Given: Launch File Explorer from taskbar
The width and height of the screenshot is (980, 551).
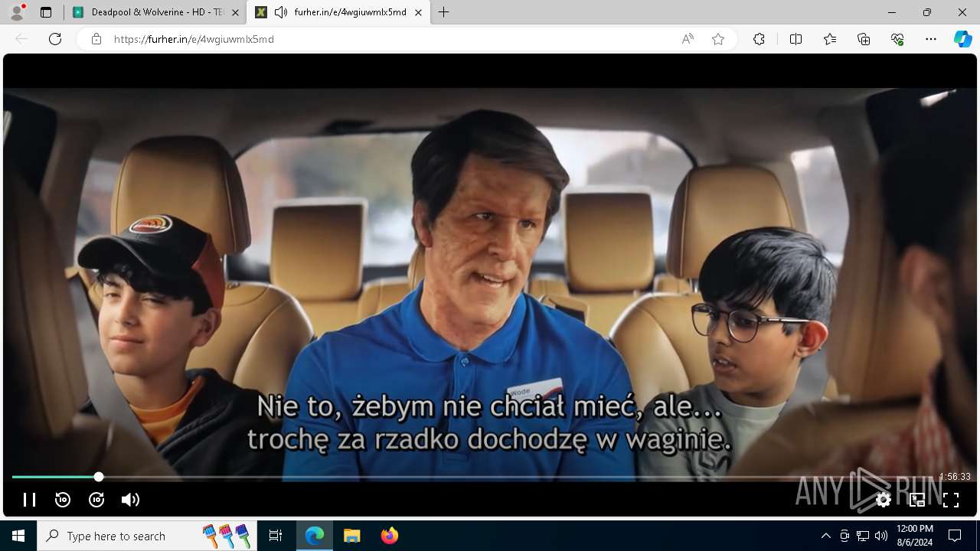Looking at the screenshot, I should click(x=351, y=536).
